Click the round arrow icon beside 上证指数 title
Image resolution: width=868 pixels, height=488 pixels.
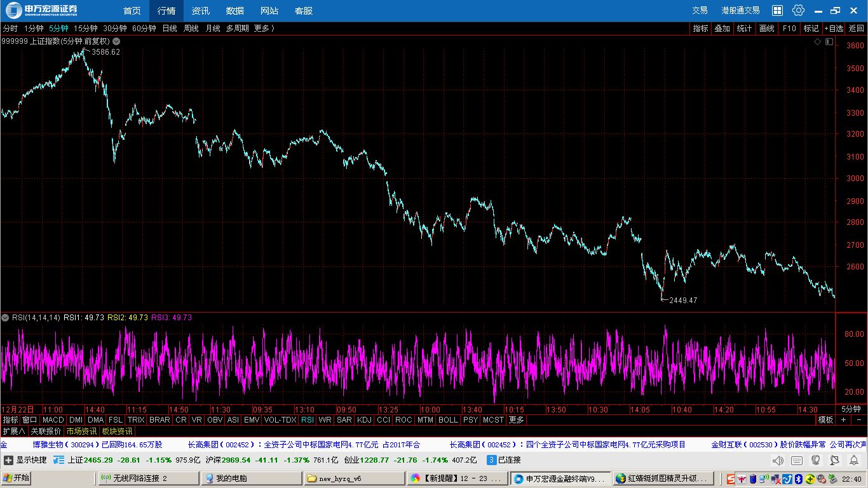coord(116,41)
